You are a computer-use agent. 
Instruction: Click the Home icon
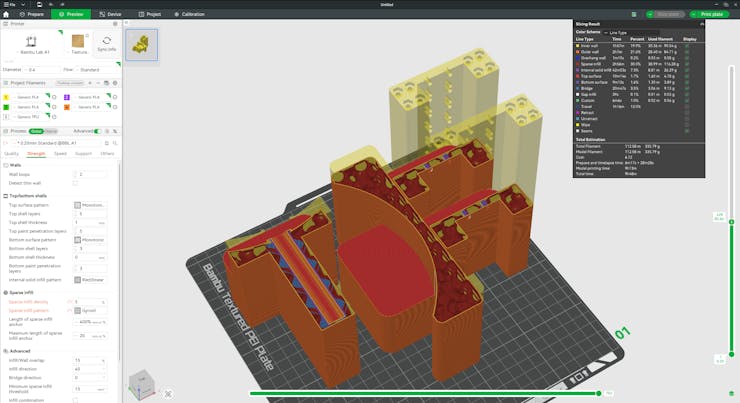pos(6,14)
